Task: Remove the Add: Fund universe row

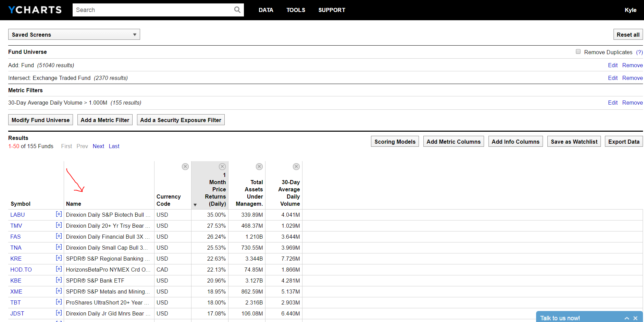Action: point(632,65)
